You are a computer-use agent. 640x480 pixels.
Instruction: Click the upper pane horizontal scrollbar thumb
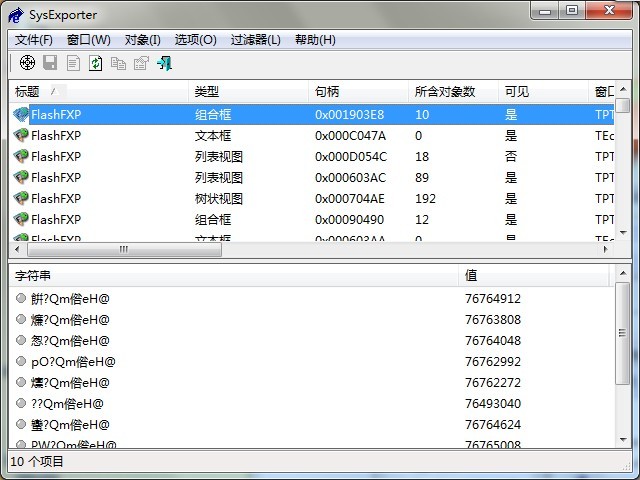122,249
